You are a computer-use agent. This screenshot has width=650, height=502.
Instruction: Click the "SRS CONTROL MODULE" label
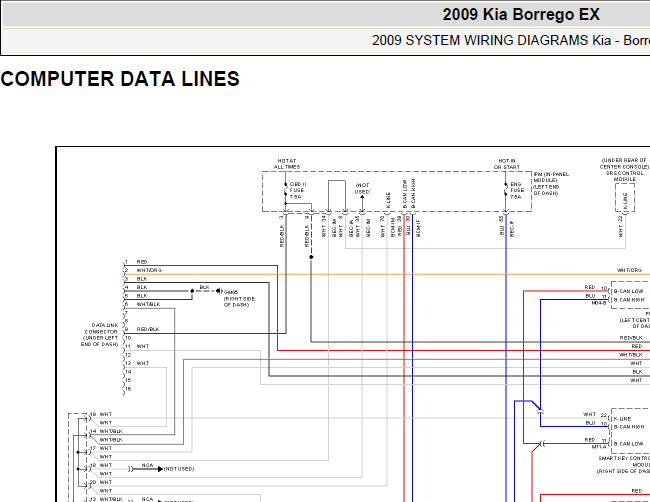[x=625, y=176]
